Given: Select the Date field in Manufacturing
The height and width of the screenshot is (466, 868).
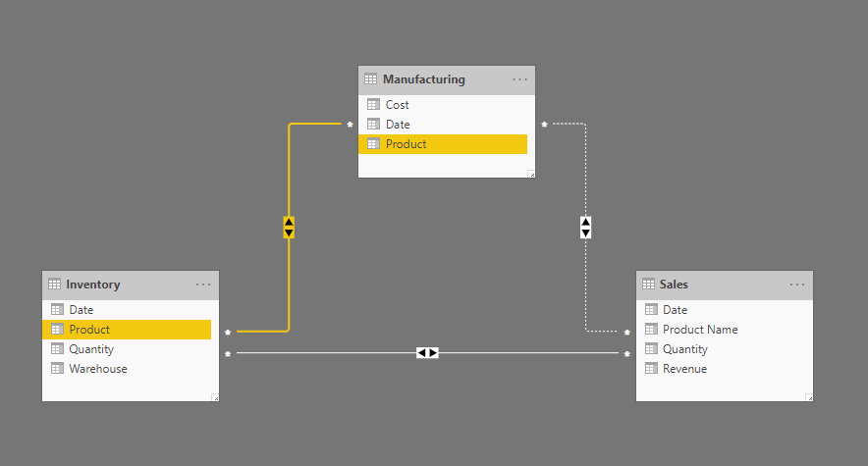Looking at the screenshot, I should (398, 125).
